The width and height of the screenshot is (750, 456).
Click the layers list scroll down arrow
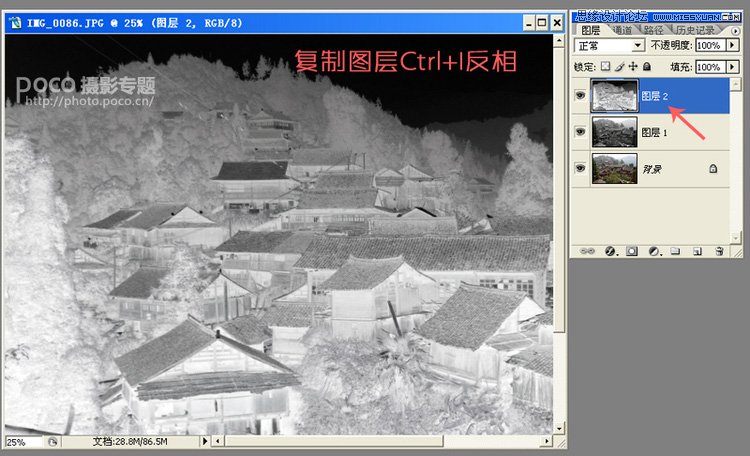pos(736,237)
